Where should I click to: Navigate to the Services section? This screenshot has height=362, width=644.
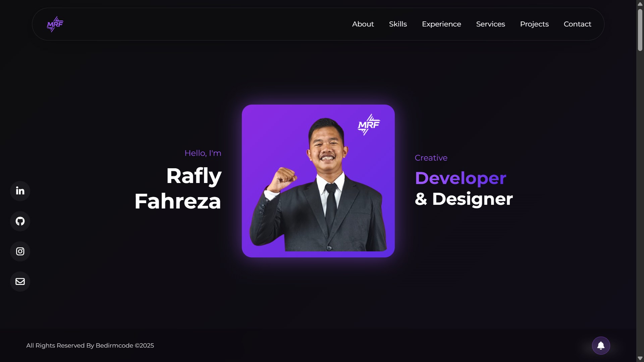click(490, 24)
